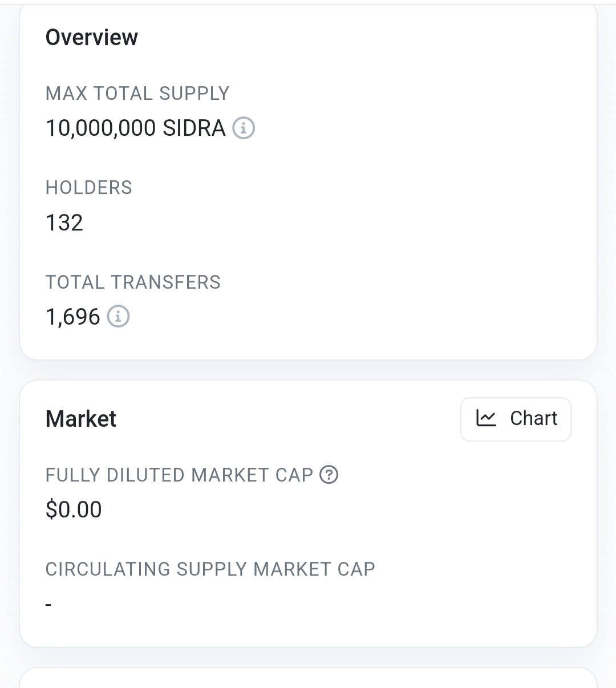Click the dash under Circulating Supply Market Cap
The height and width of the screenshot is (688, 616).
tap(48, 604)
